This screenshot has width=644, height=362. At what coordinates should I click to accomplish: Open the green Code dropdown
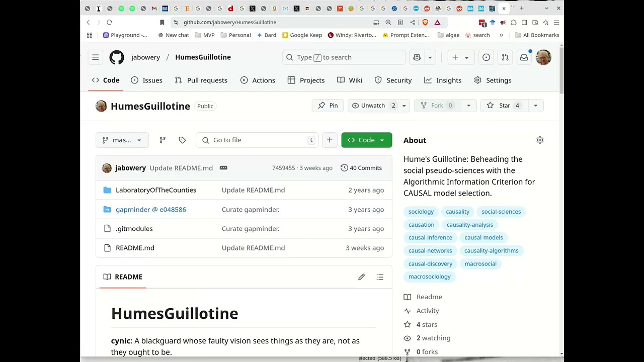pos(366,140)
